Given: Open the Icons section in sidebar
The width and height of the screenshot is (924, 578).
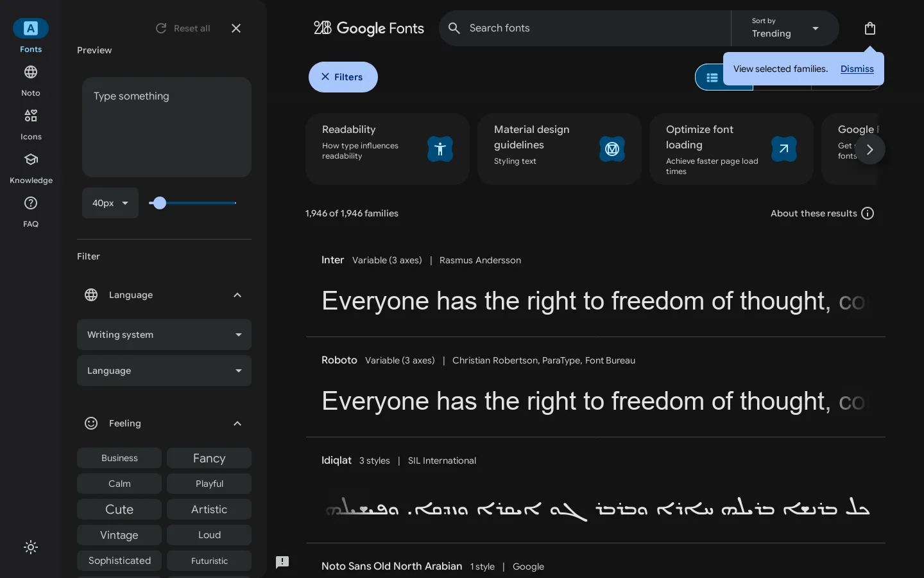Looking at the screenshot, I should click(31, 124).
